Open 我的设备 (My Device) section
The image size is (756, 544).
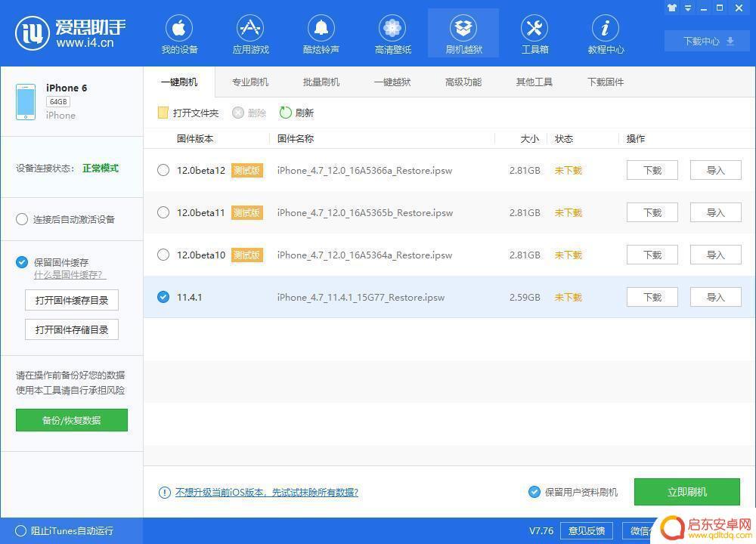click(179, 34)
